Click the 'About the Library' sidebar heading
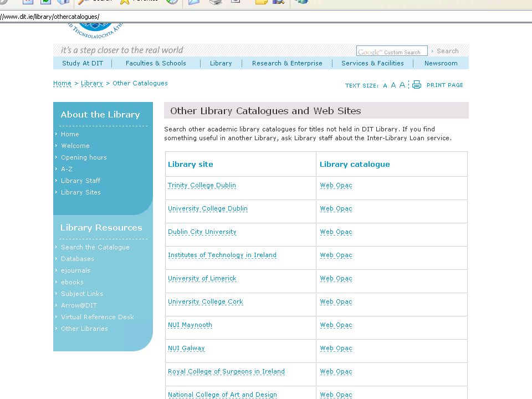532x399 pixels. pyautogui.click(x=100, y=115)
